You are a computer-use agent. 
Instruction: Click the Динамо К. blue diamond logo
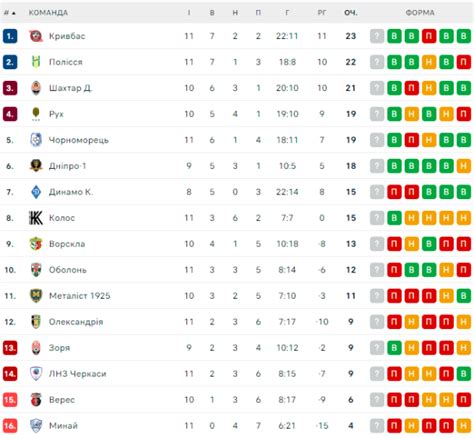36,192
